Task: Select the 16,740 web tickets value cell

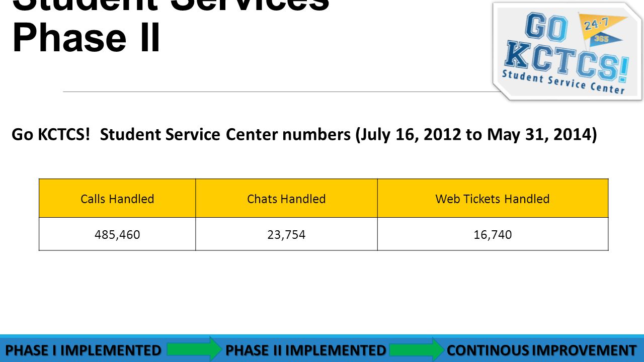Action: click(493, 234)
